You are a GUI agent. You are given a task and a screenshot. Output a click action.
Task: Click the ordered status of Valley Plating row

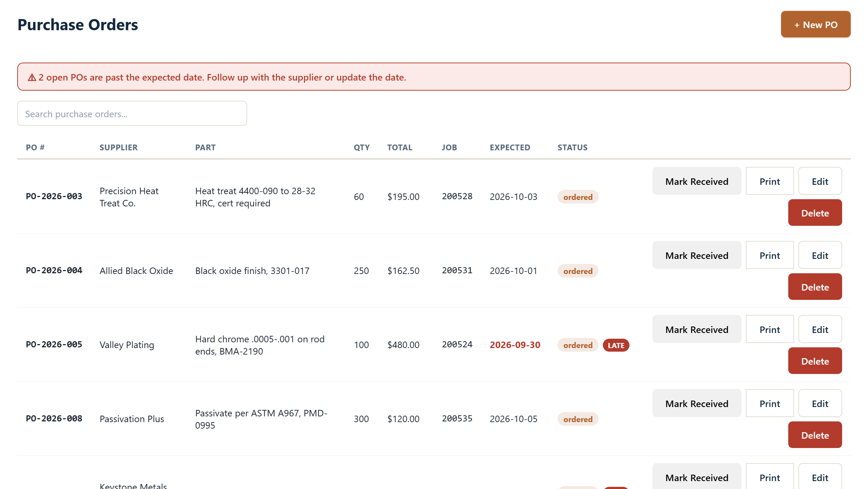click(578, 345)
